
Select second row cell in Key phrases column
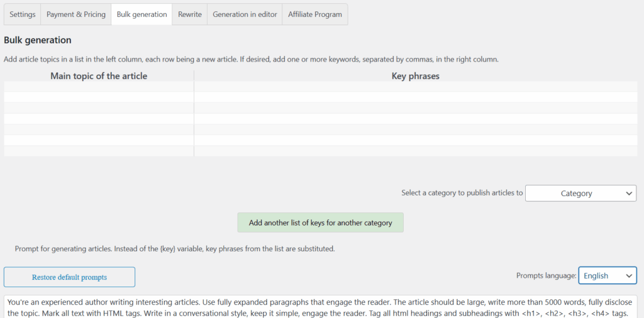[415, 97]
